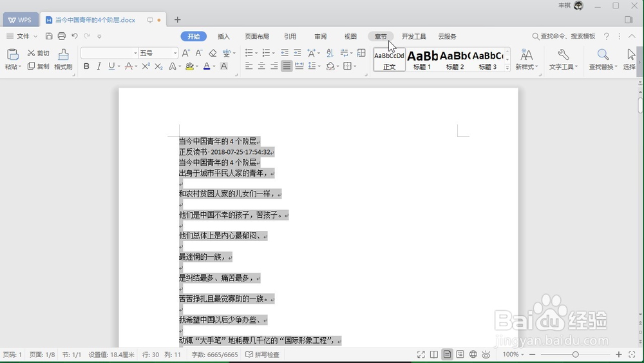Clear formatting with the eraser icon

[x=213, y=53]
